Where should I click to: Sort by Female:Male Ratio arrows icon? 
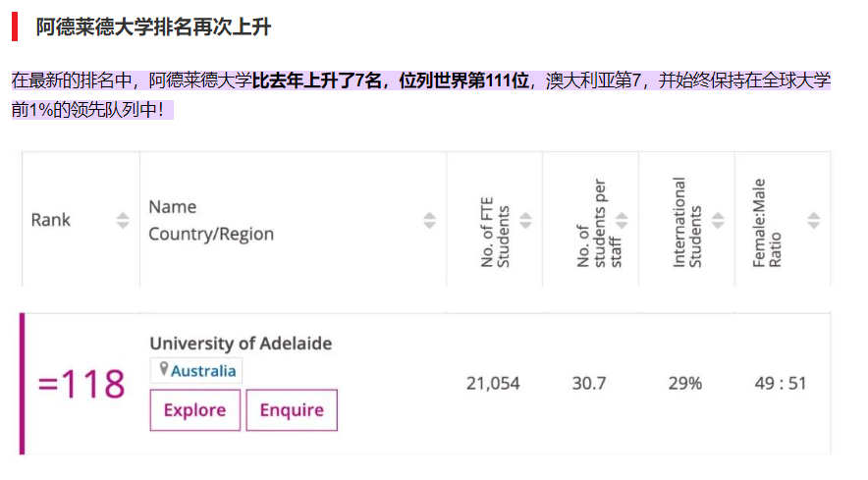point(813,221)
